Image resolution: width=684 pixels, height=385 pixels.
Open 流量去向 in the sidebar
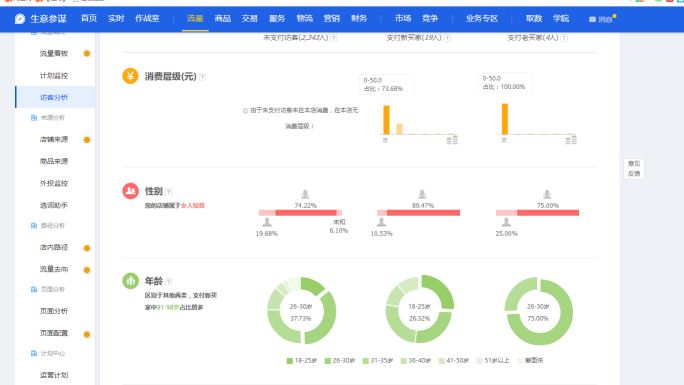54,269
